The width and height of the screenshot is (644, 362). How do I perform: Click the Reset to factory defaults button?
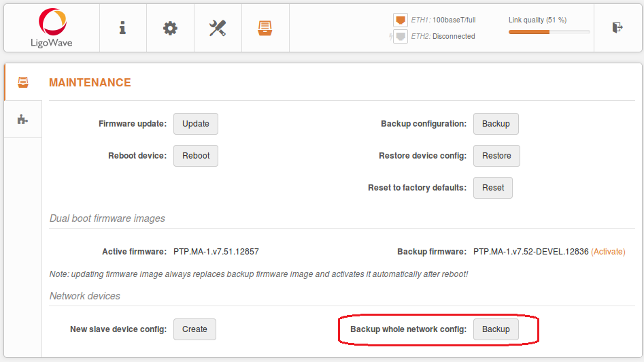[x=493, y=188]
